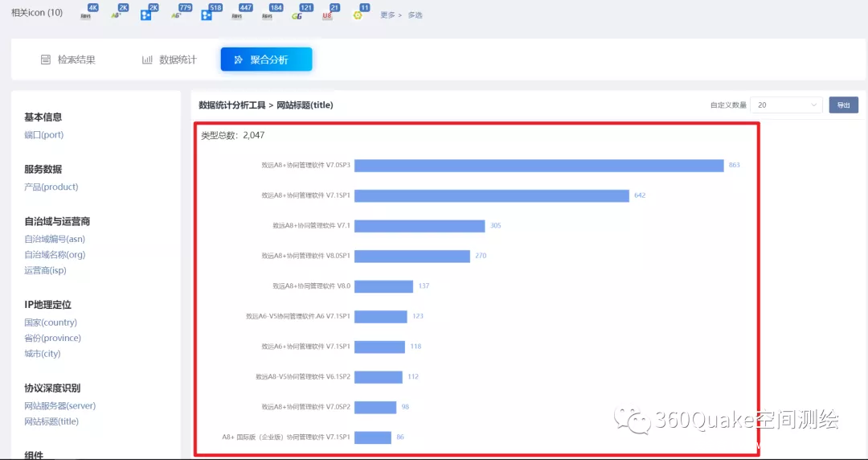Viewport: 868px width, 460px height.
Task: Open the 端口(port) aggregation link
Action: tap(44, 135)
